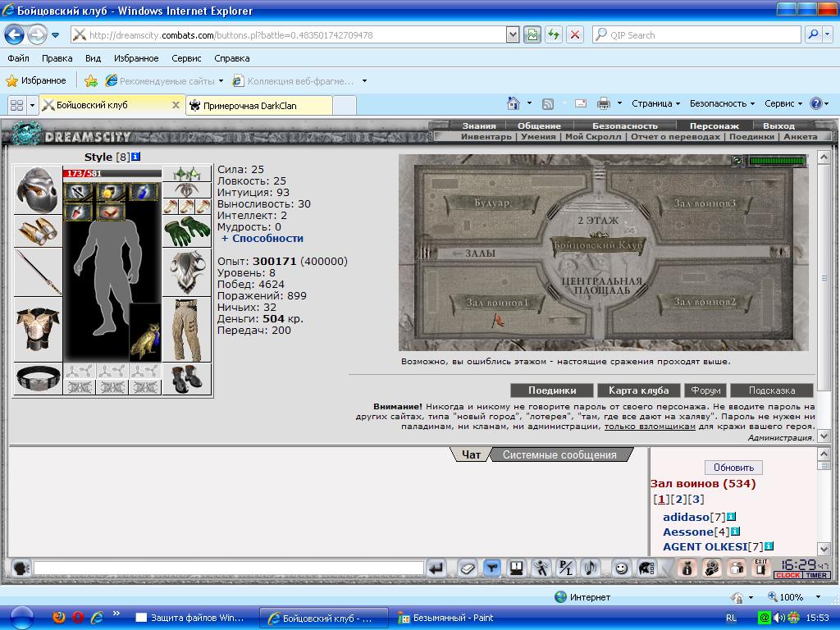Go to Зал воинов3 on map
This screenshot has height=630, width=840.
[705, 203]
